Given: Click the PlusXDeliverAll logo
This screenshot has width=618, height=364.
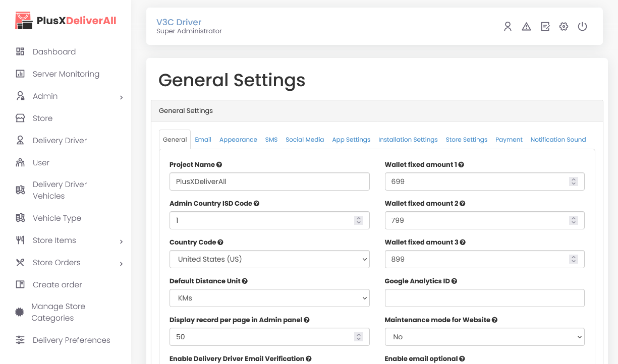Looking at the screenshot, I should point(66,21).
